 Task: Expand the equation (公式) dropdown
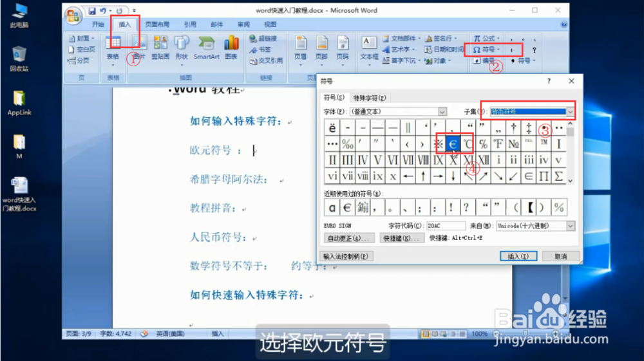coord(498,39)
